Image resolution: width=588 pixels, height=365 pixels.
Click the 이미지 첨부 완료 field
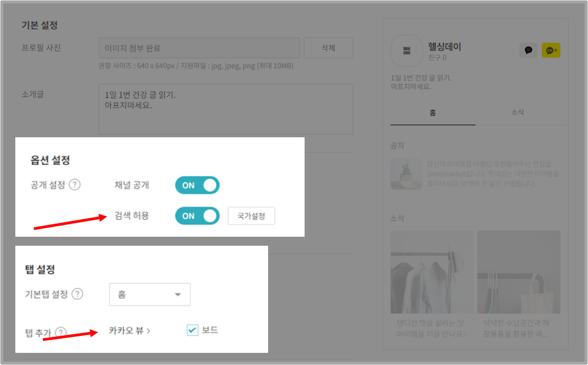[x=199, y=48]
